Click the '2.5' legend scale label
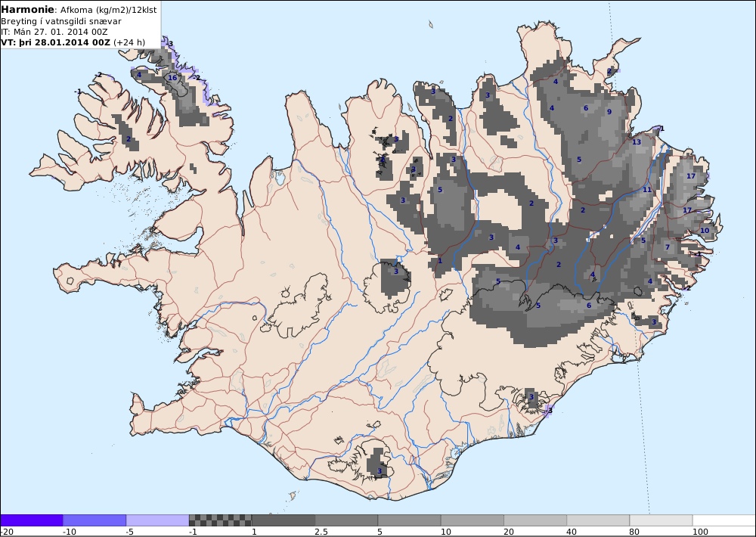Viewport: 756px width, 537px height. [321, 532]
